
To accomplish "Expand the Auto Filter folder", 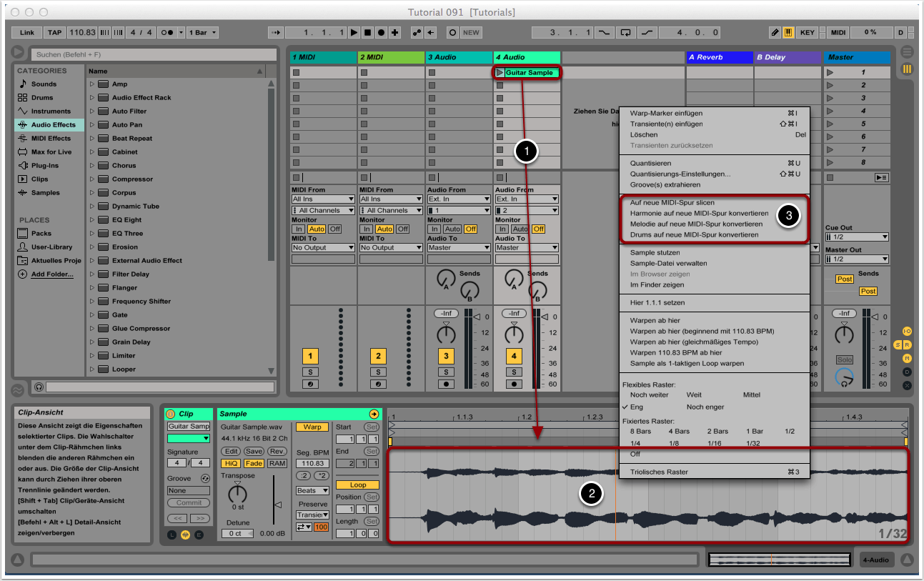I will (92, 111).
